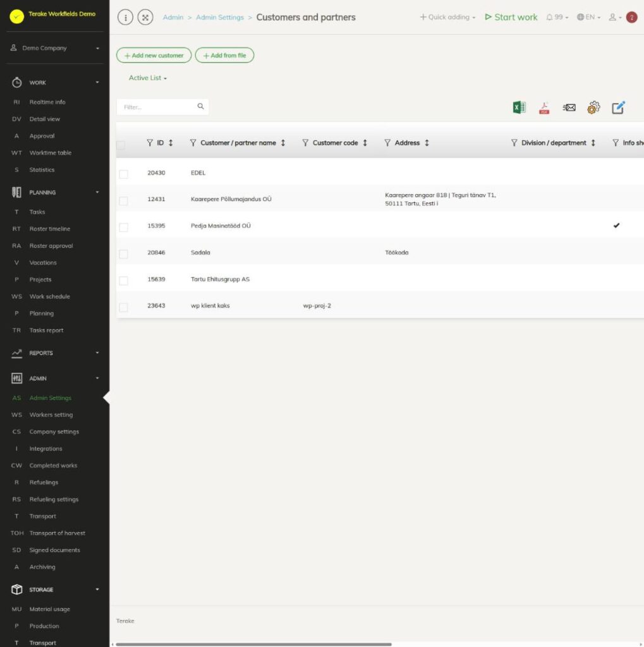
Task: Export the list to Excel
Action: (x=519, y=107)
